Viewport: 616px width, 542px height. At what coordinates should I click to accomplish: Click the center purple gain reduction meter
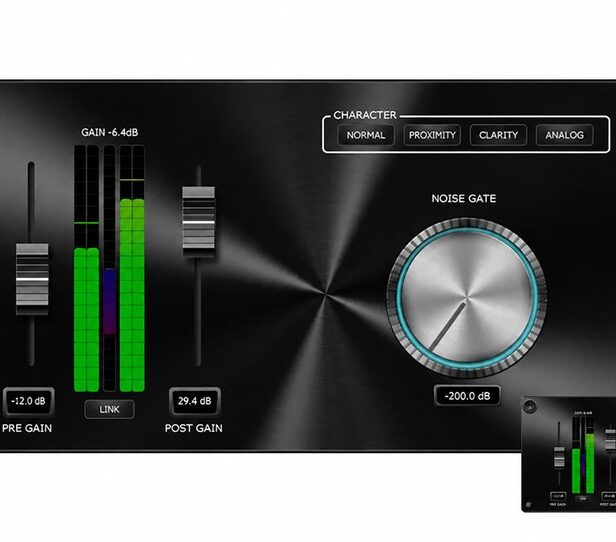click(x=109, y=268)
